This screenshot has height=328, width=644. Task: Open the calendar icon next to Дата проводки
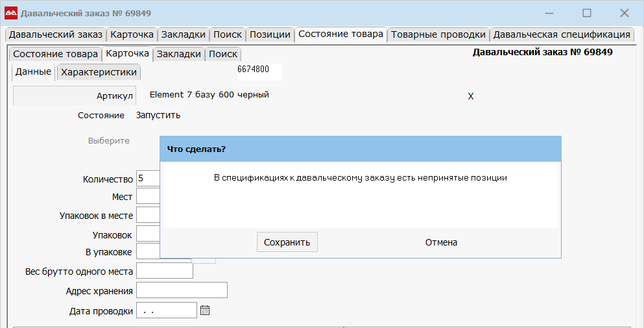205,310
